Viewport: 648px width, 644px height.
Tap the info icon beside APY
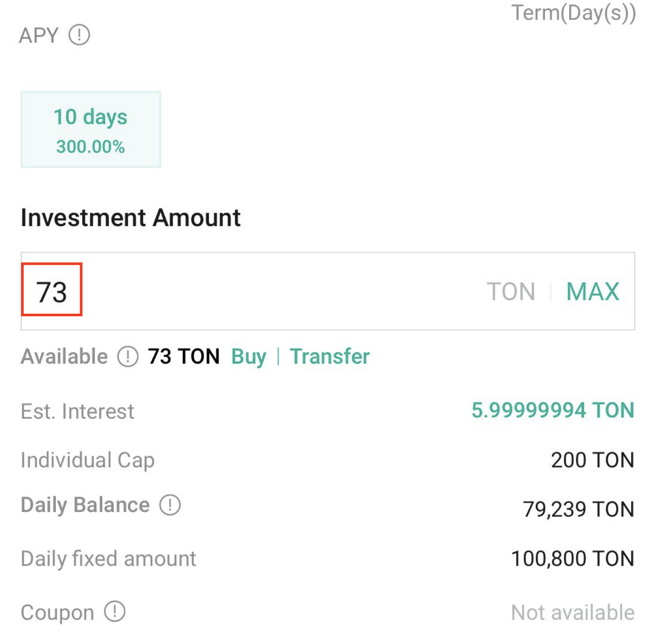pos(79,35)
